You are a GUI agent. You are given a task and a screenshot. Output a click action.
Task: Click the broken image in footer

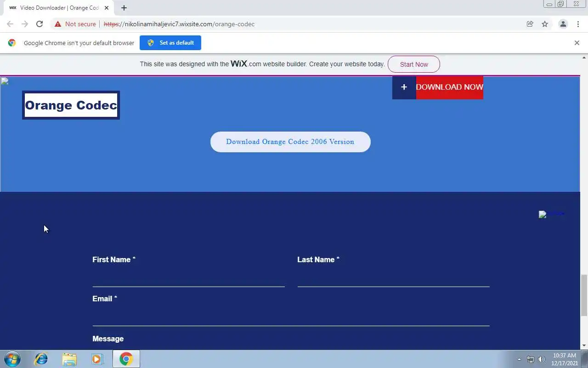point(552,214)
